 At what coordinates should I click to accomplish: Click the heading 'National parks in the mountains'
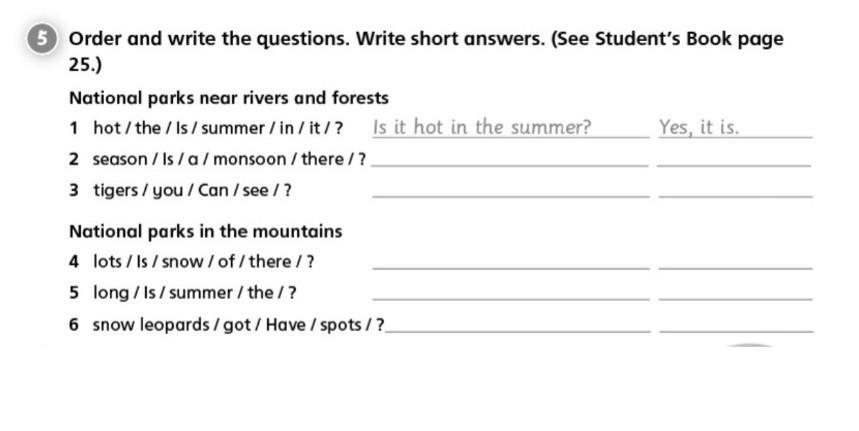205,231
